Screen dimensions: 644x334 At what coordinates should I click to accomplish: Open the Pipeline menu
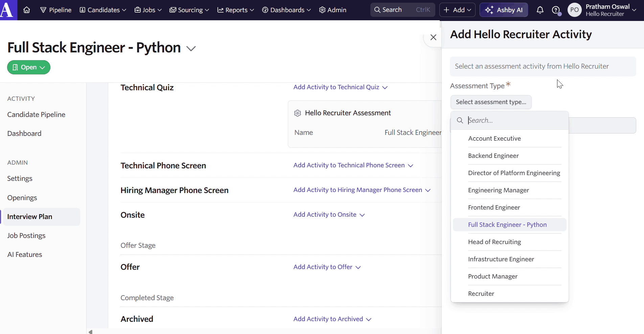[x=56, y=10]
